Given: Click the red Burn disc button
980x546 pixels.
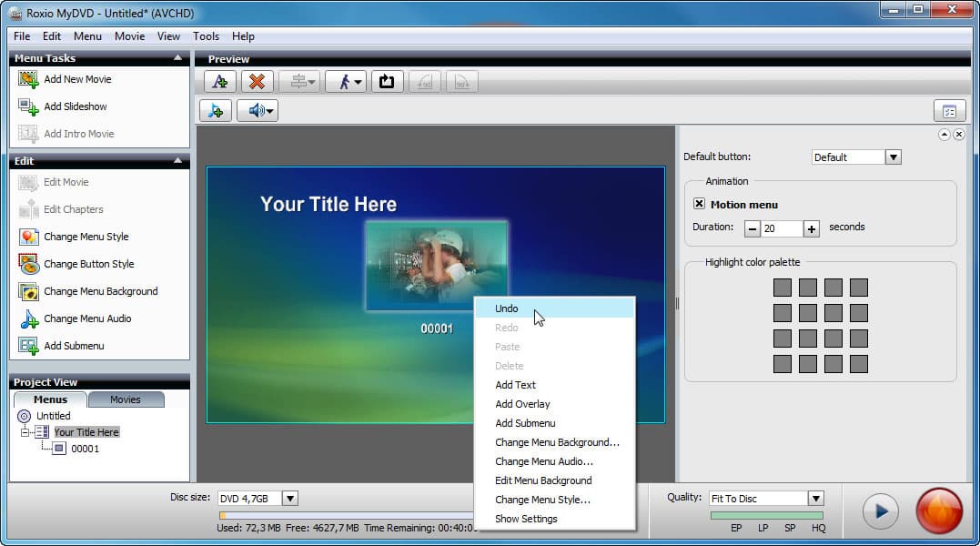Looking at the screenshot, I should pos(939,511).
